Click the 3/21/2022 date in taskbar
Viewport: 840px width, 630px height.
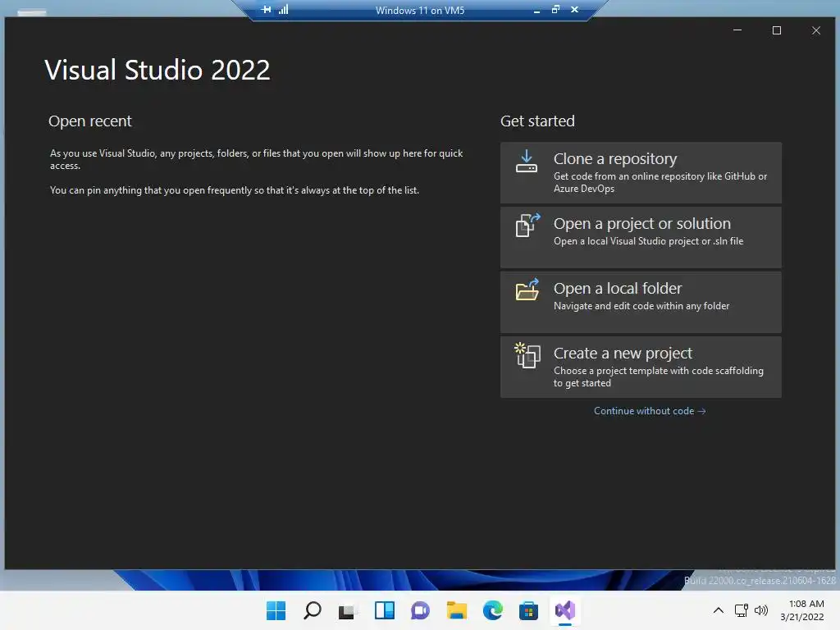[x=801, y=617]
